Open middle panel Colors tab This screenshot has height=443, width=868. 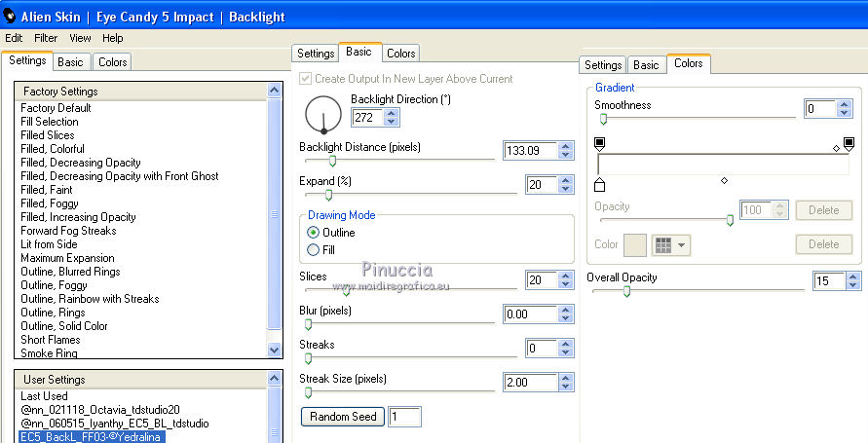pos(400,54)
